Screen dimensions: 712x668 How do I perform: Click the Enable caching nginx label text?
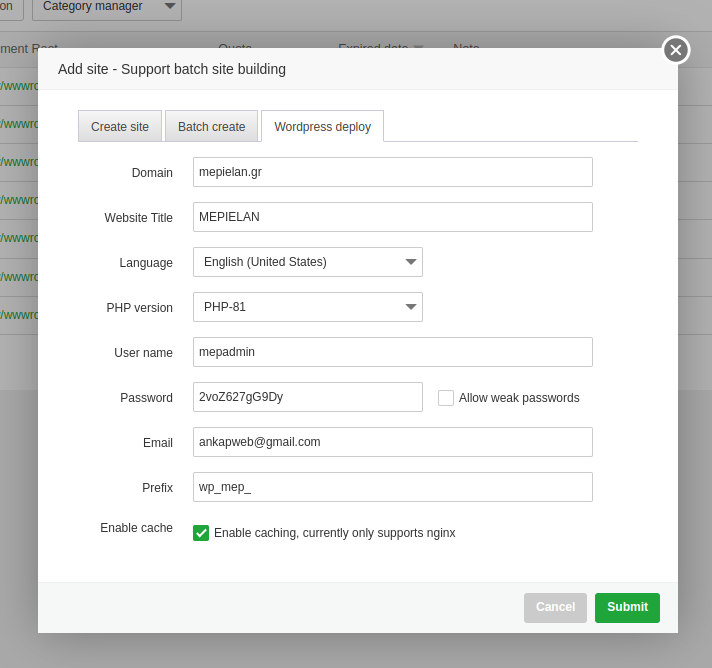(334, 533)
